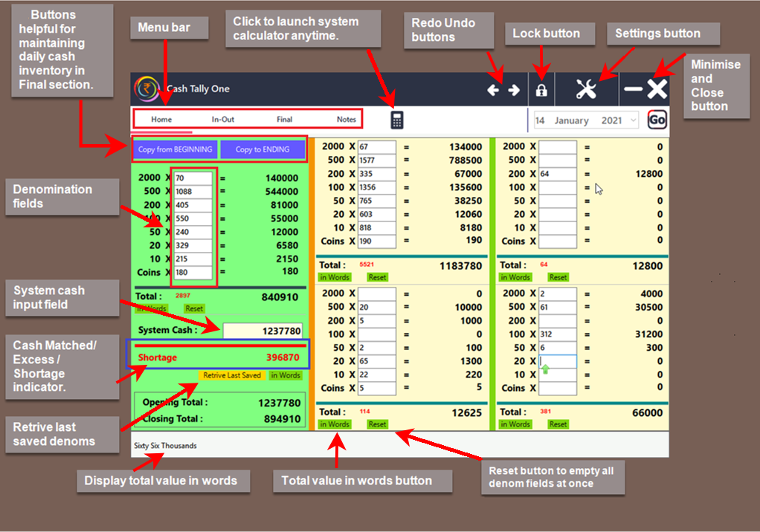Click Reset under total 12800

pyautogui.click(x=558, y=277)
